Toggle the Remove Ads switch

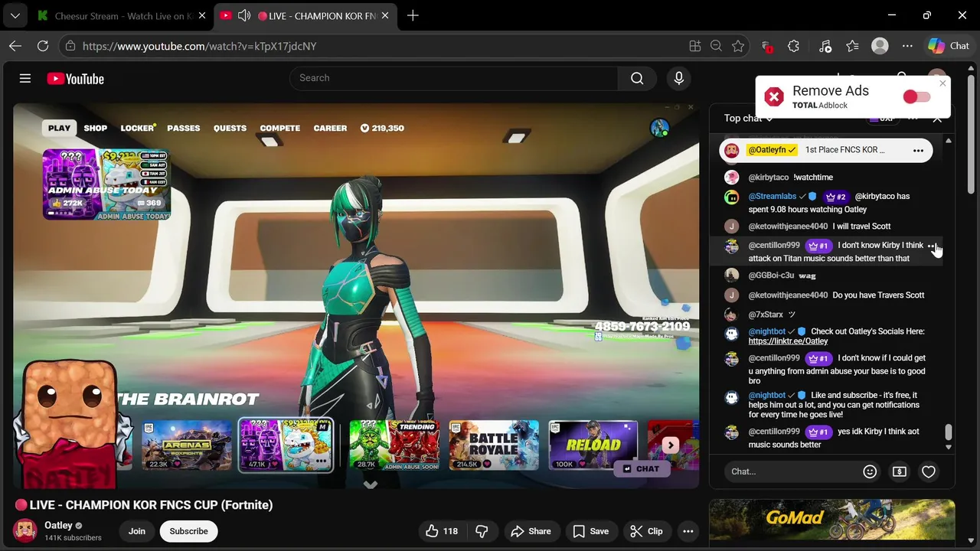point(916,96)
